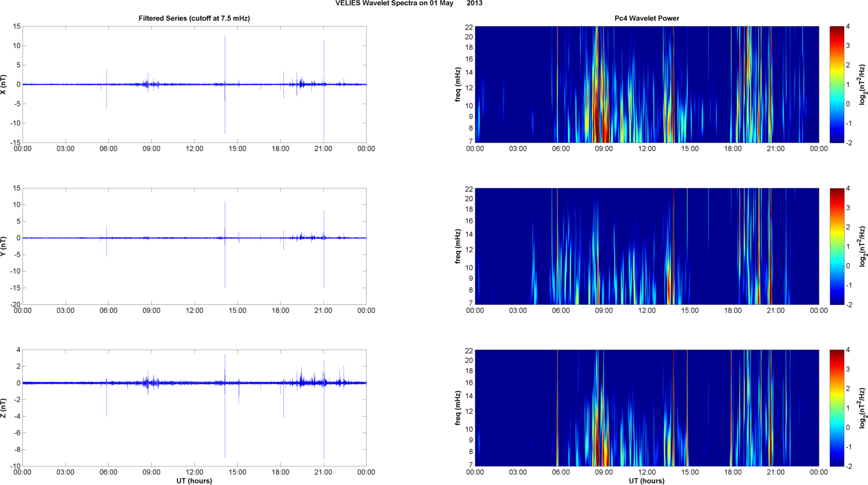
Task: Click the Pc4 Wavelet Power heading
Action: coord(646,18)
